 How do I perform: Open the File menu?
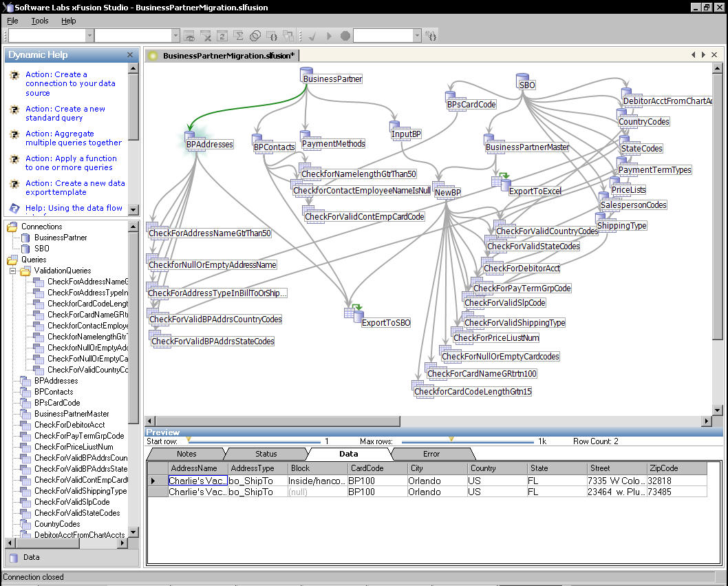coord(12,21)
